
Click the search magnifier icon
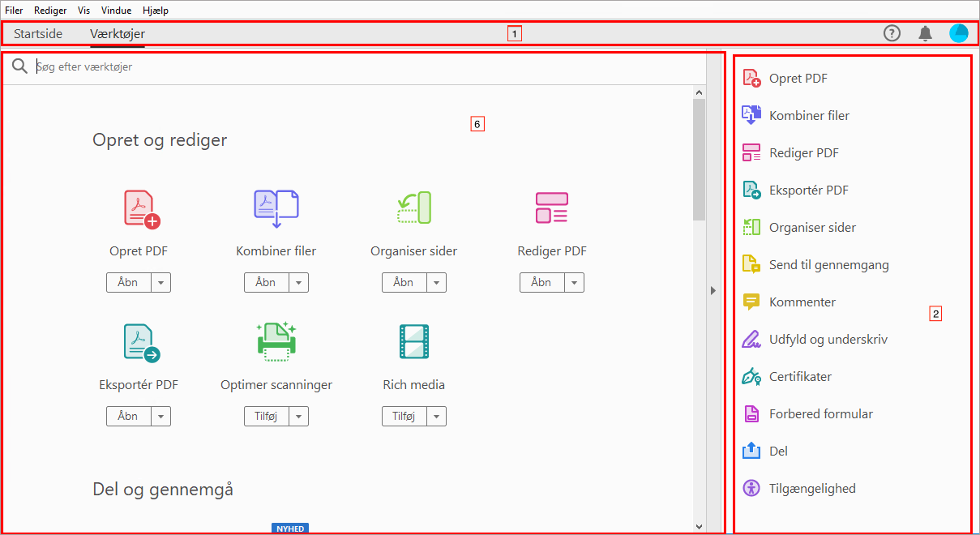tap(20, 66)
